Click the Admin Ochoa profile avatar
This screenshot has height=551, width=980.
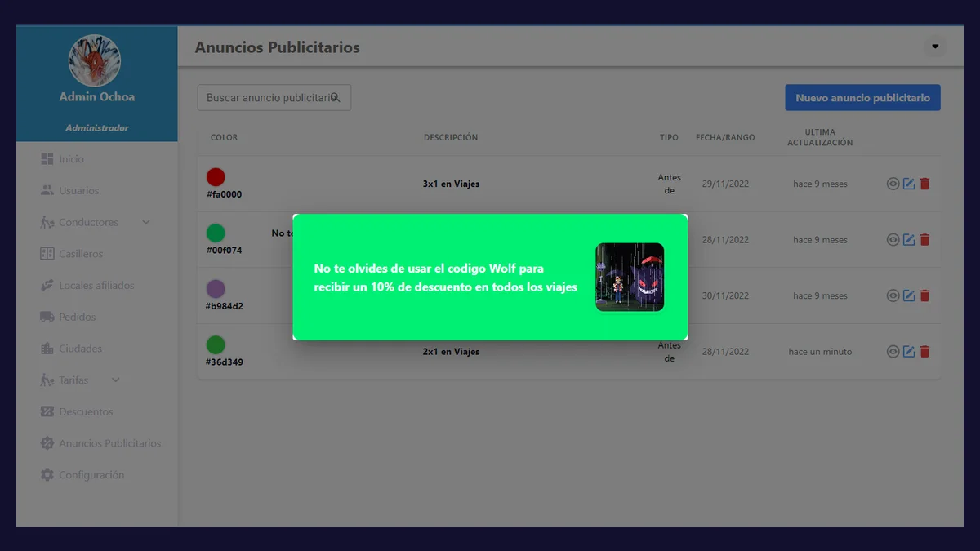[95, 60]
